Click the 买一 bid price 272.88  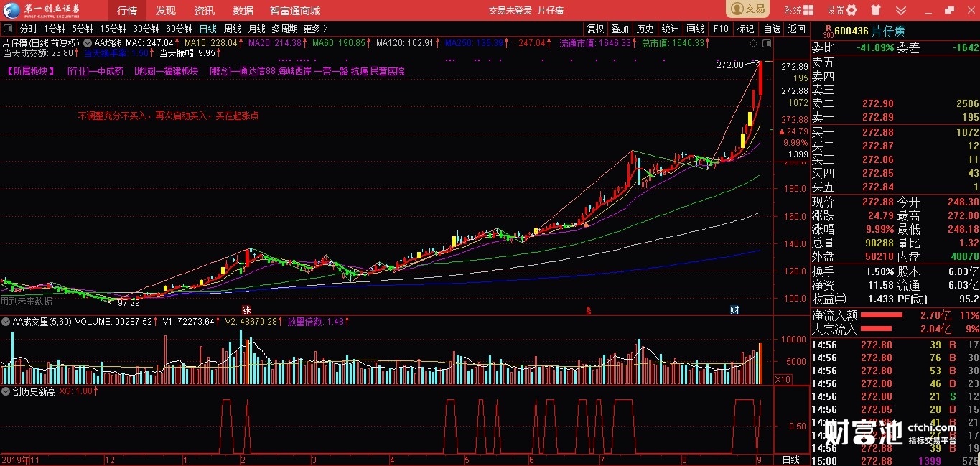point(877,132)
